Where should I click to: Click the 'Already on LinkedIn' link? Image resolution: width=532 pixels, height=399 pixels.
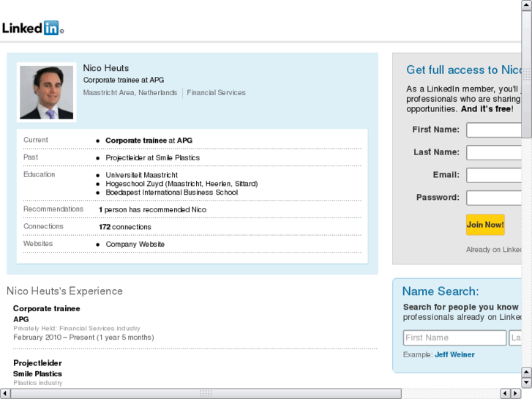coord(494,250)
